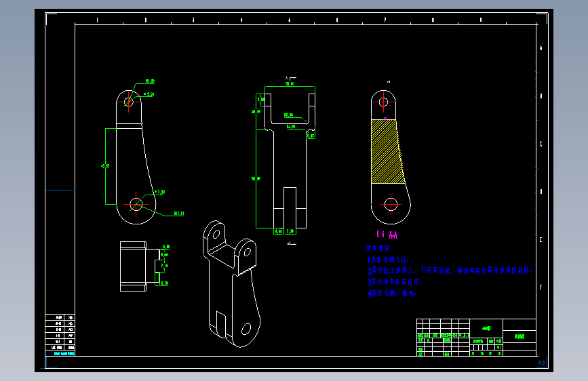Click the revision table at the lower left
The image size is (588, 381).
tap(60, 335)
